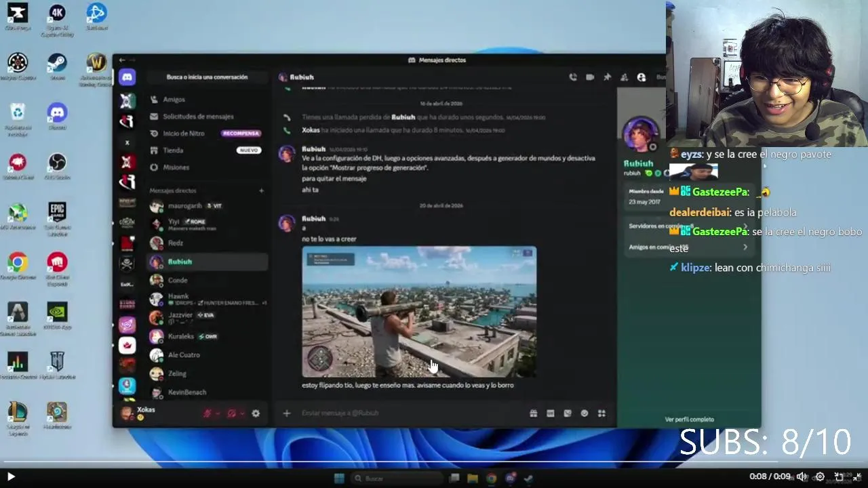The width and height of the screenshot is (868, 488).
Task: Open Tienda in Discord sidebar
Action: 208,150
